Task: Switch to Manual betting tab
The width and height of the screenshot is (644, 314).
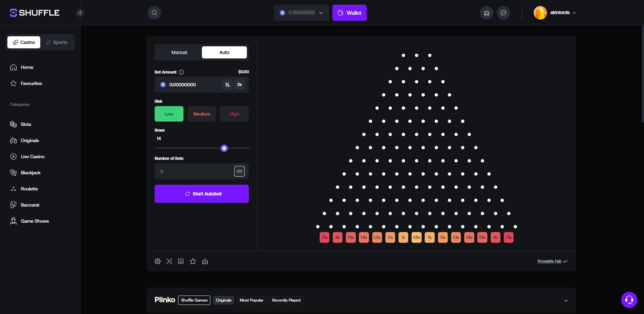Action: point(179,52)
